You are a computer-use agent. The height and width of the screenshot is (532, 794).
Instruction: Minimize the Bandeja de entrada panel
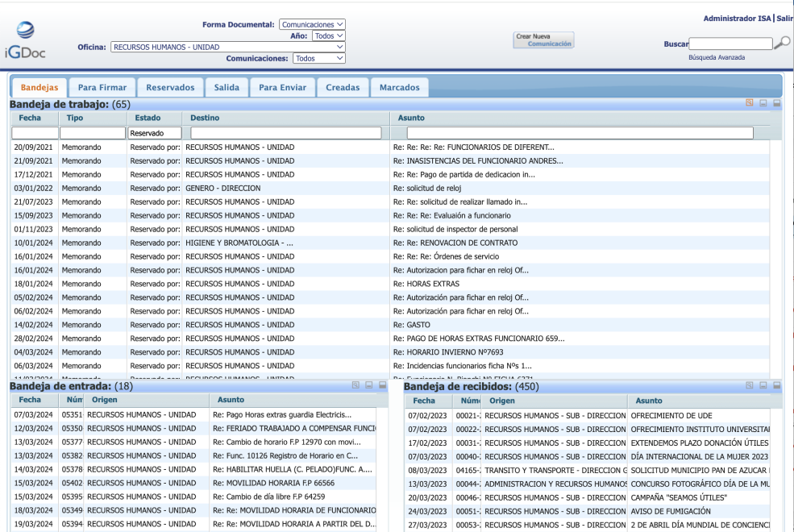click(368, 386)
